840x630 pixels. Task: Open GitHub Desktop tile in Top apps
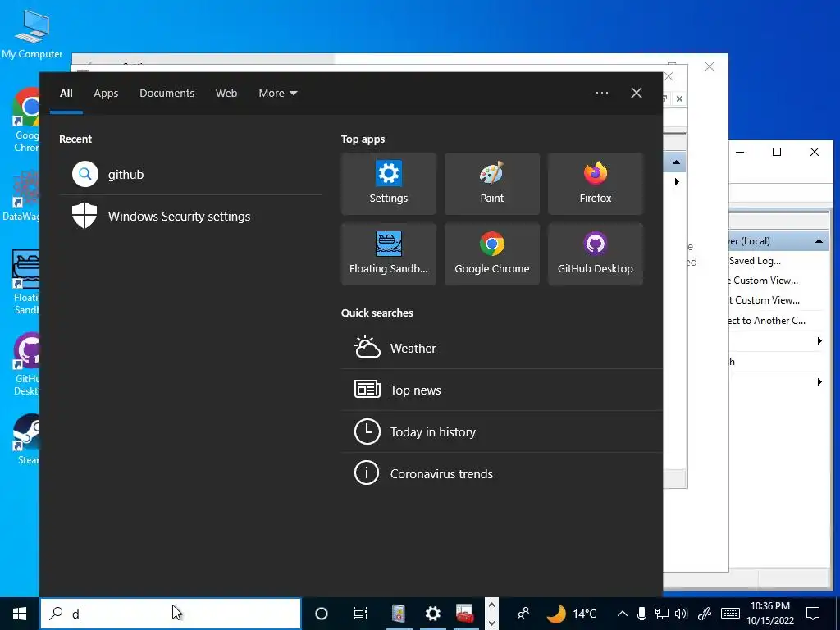pyautogui.click(x=596, y=254)
